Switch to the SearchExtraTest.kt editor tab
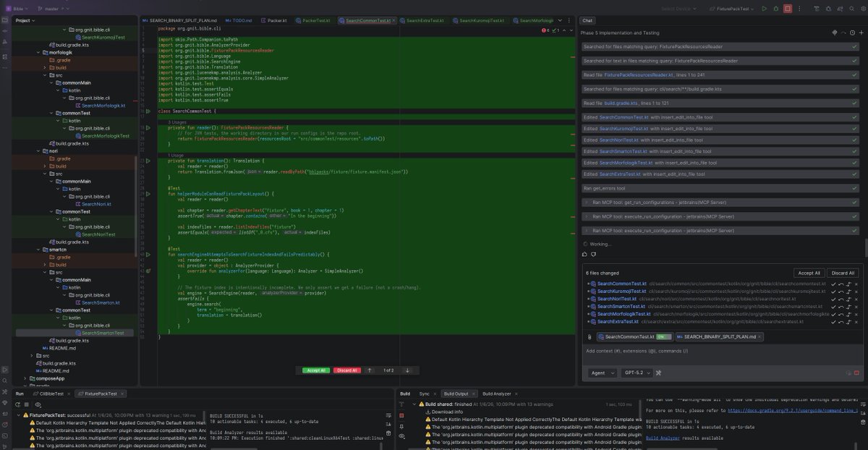The image size is (868, 450). [x=421, y=20]
